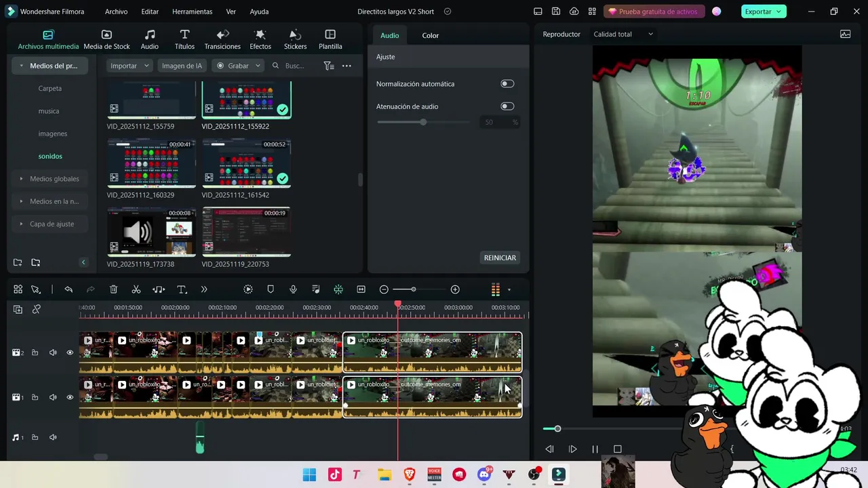868x488 pixels.
Task: Mute video track 2 speaker icon
Action: click(53, 352)
